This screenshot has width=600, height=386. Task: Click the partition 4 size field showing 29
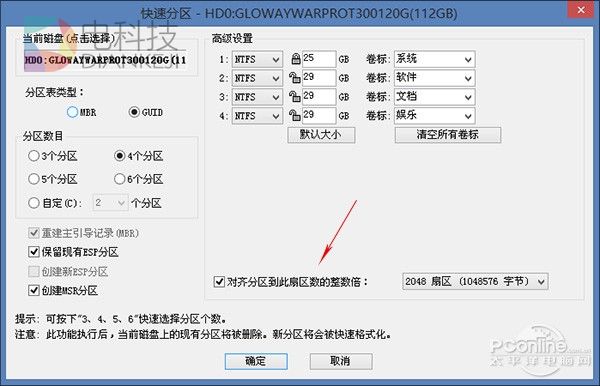click(x=319, y=116)
